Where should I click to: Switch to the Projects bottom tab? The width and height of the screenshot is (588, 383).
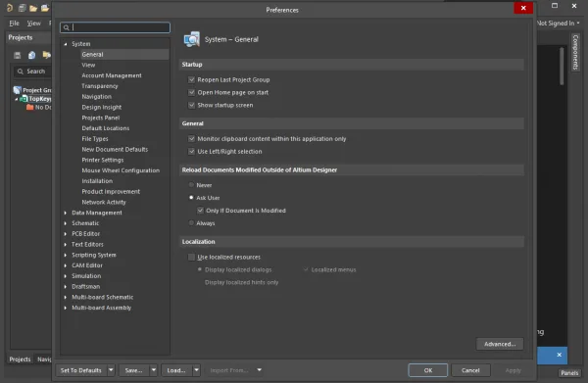[x=20, y=359]
